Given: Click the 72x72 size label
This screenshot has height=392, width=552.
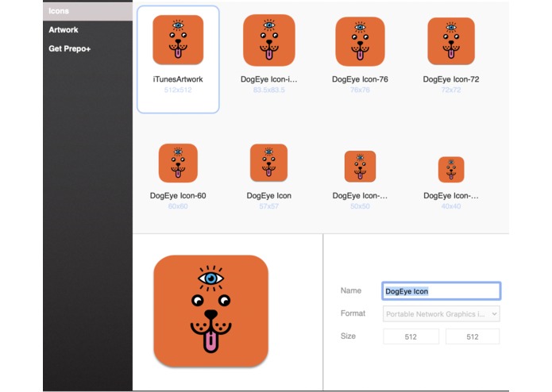Looking at the screenshot, I should tap(451, 90).
